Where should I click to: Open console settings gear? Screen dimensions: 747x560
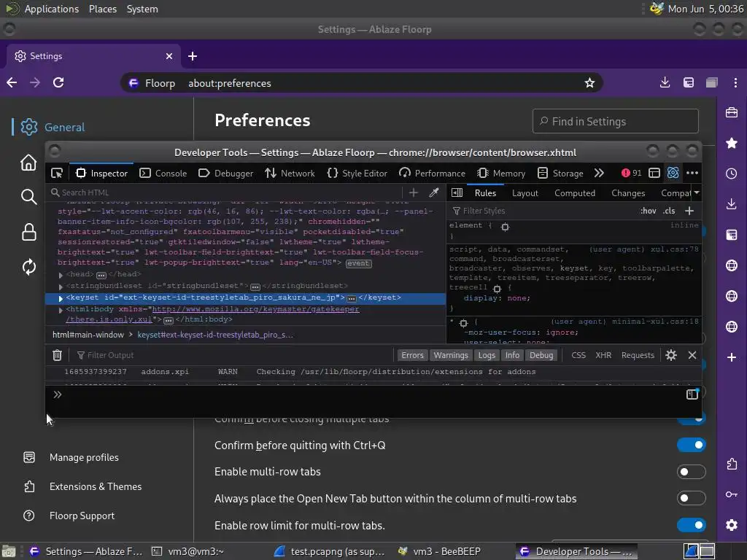pos(671,355)
